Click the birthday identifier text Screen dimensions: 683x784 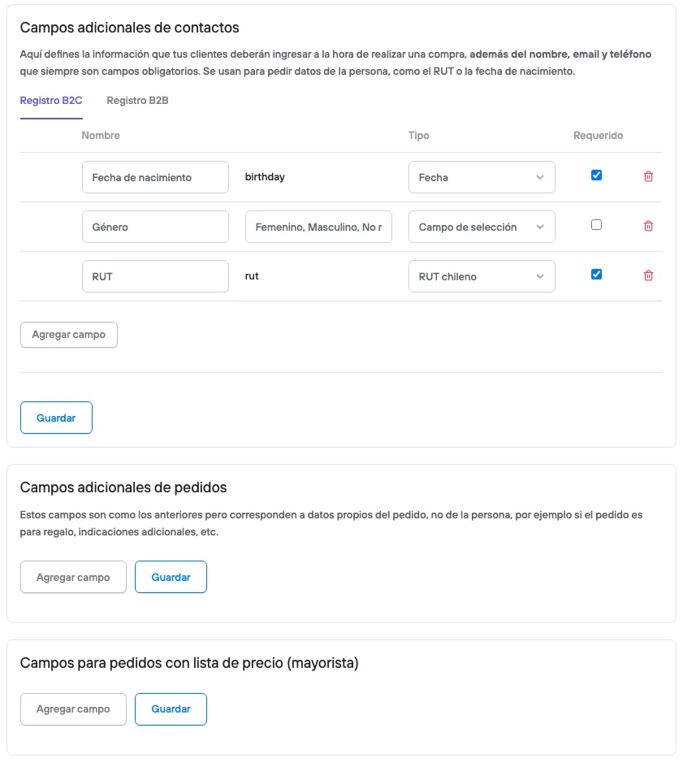tap(265, 176)
